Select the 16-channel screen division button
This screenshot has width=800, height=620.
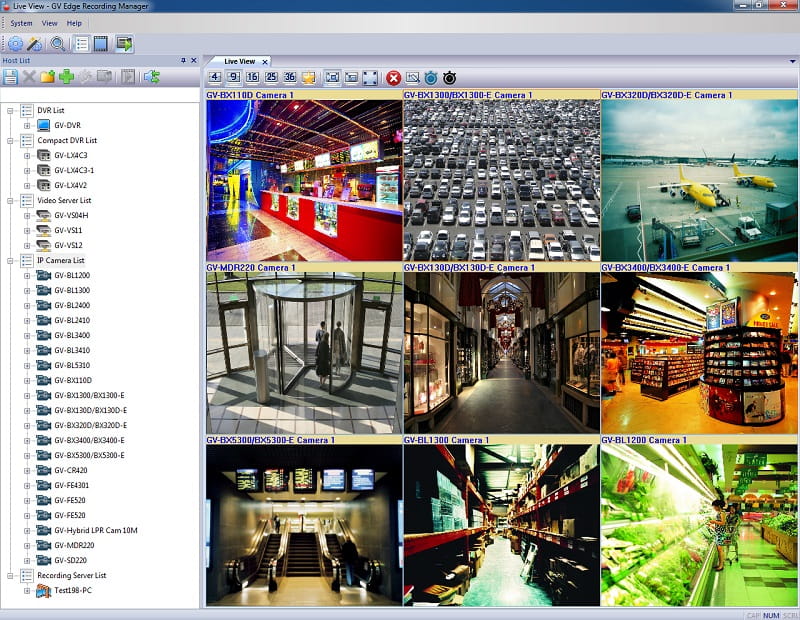(252, 78)
